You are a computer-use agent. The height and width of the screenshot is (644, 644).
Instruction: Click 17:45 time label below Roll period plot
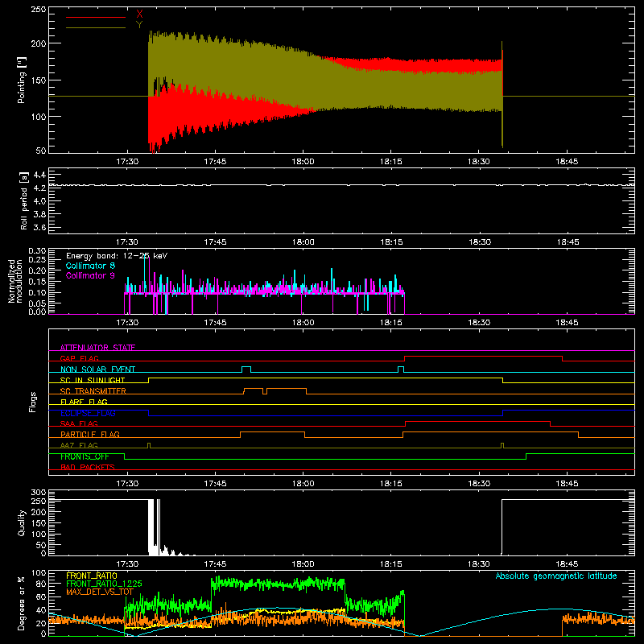[x=215, y=242]
